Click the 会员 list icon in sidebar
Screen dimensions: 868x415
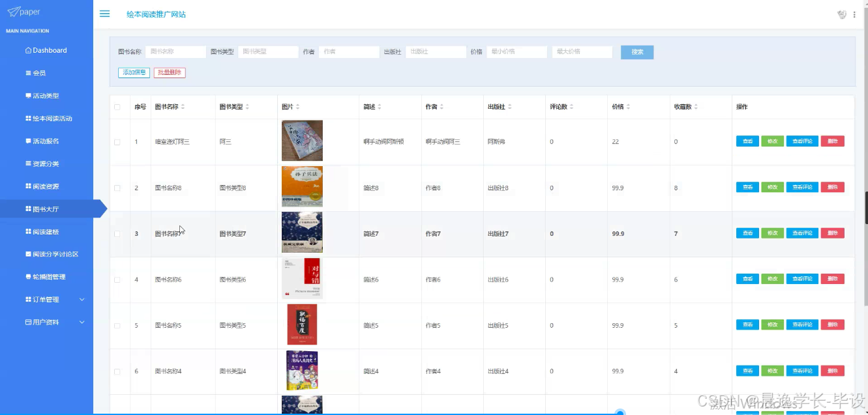tap(28, 73)
